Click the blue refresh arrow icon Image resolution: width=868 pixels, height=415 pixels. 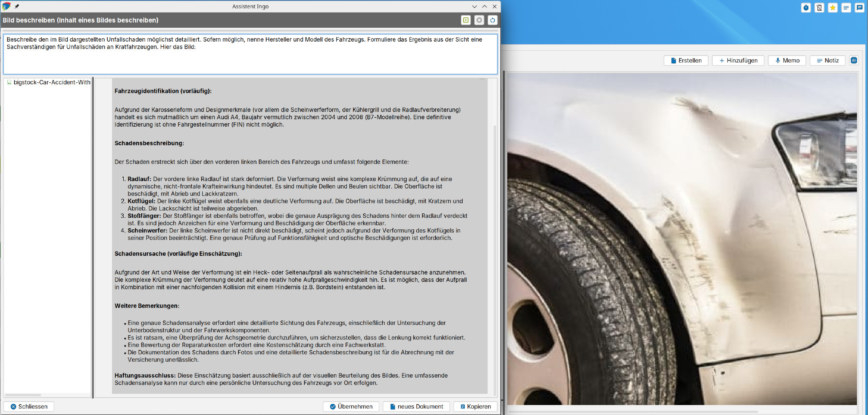[x=493, y=20]
